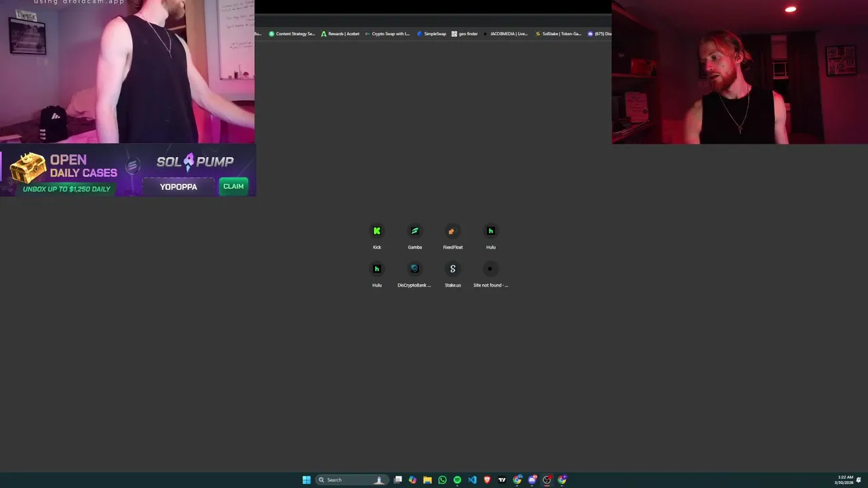Open File Explorer from the taskbar

pos(427,480)
